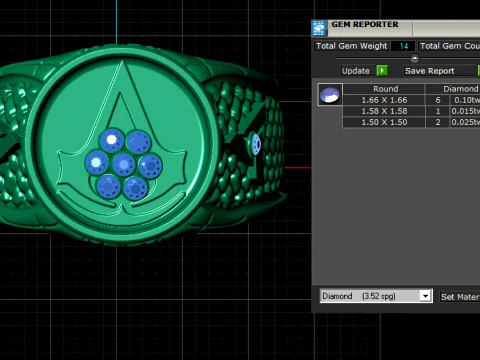
Task: Click the 0.025tw weight cell
Action: click(465, 122)
